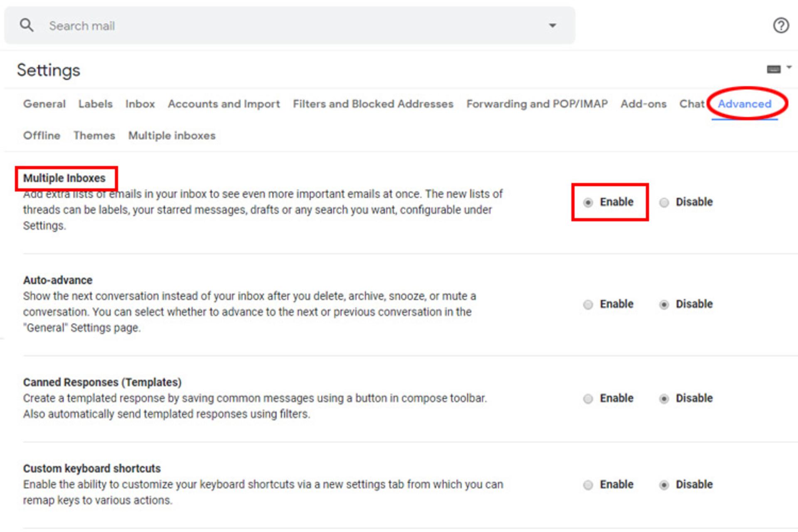798x532 pixels.
Task: Switch to the General tab
Action: click(x=44, y=104)
